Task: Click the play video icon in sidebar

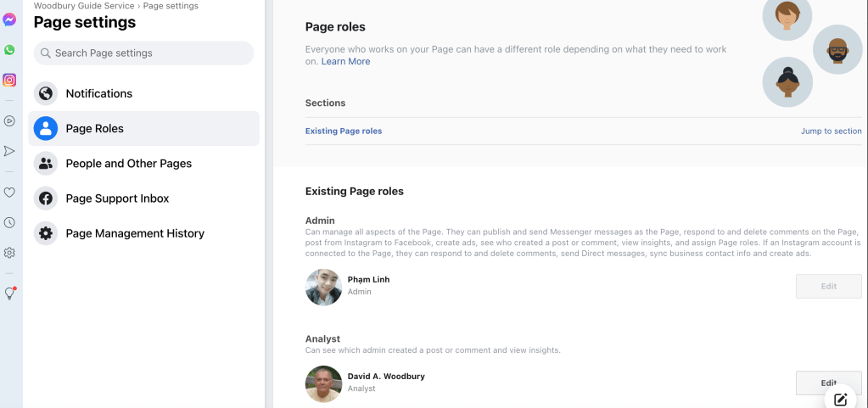Action: [x=9, y=120]
